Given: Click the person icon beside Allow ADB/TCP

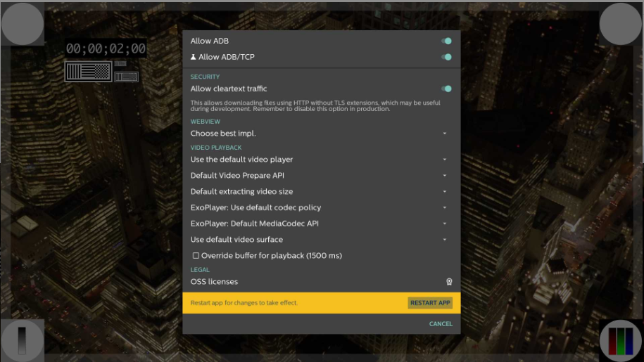Looking at the screenshot, I should pyautogui.click(x=194, y=57).
